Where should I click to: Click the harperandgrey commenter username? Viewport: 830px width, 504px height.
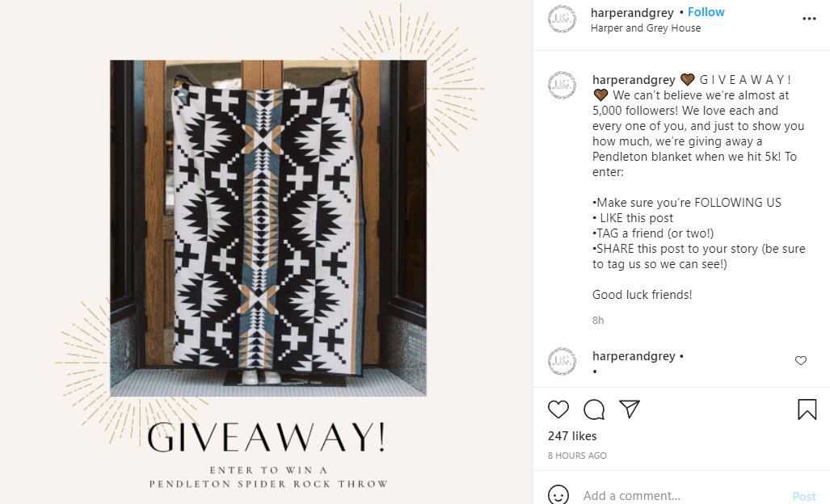coord(634,356)
